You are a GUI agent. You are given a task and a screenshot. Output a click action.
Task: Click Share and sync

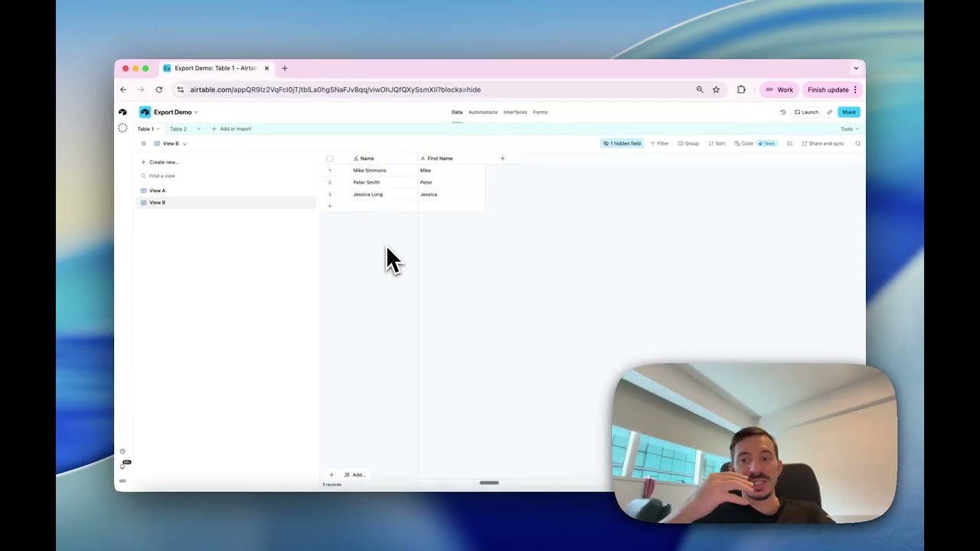[x=822, y=143]
